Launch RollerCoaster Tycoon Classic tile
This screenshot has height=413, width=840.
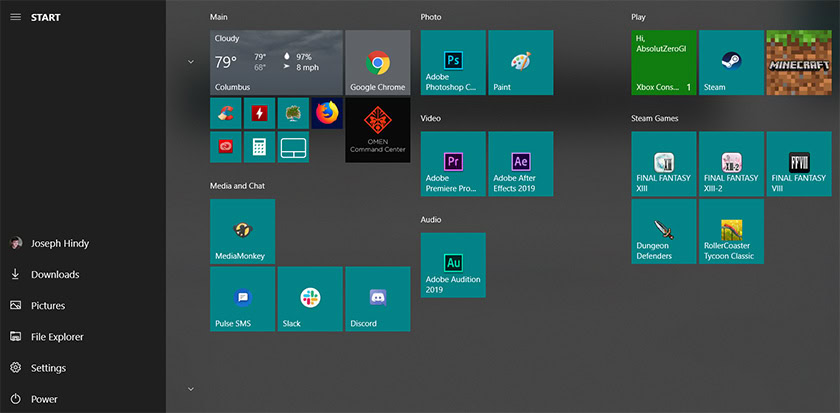(x=731, y=231)
